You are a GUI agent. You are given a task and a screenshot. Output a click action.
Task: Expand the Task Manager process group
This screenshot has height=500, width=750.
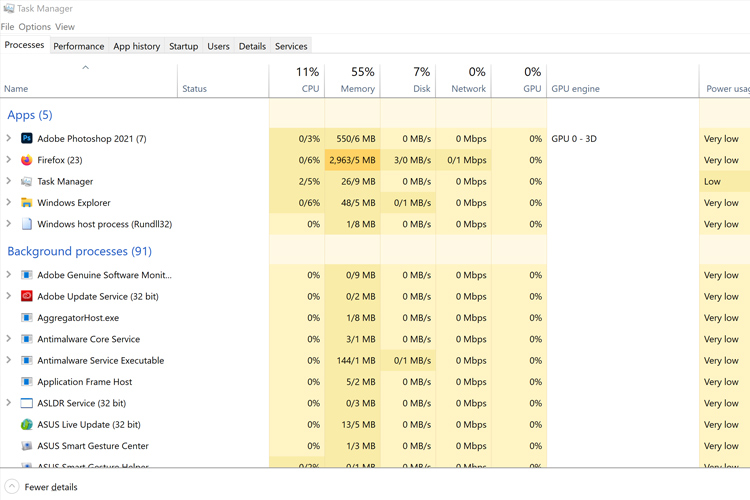(x=9, y=181)
